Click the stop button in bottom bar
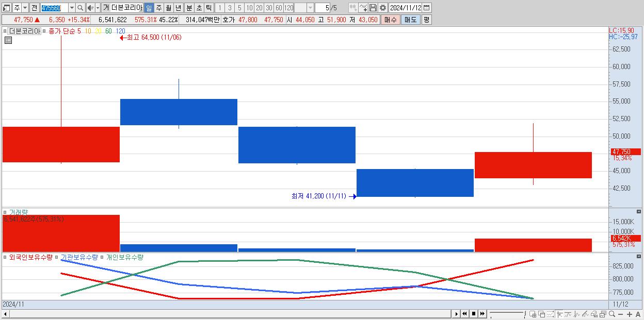This screenshot has height=320, width=644. tap(474, 314)
